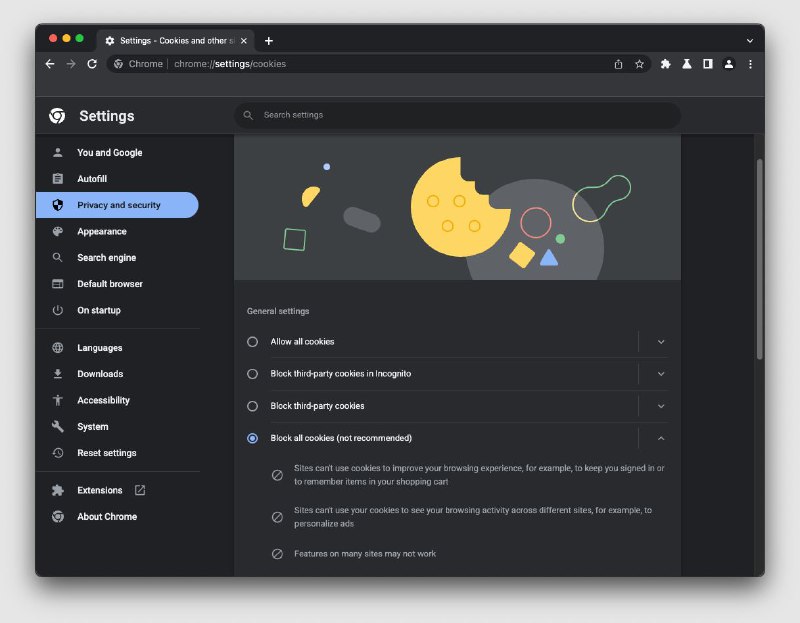Click the About Chrome logo icon

tap(58, 516)
